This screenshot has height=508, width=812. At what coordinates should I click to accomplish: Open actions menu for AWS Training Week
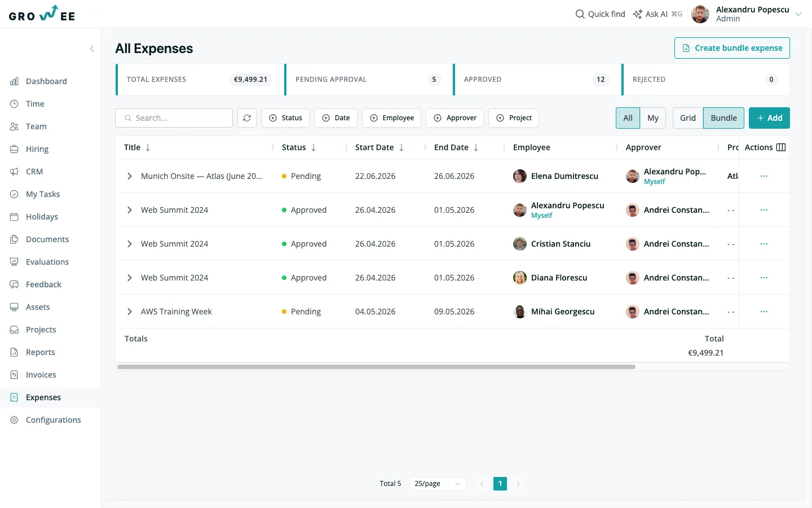(764, 312)
